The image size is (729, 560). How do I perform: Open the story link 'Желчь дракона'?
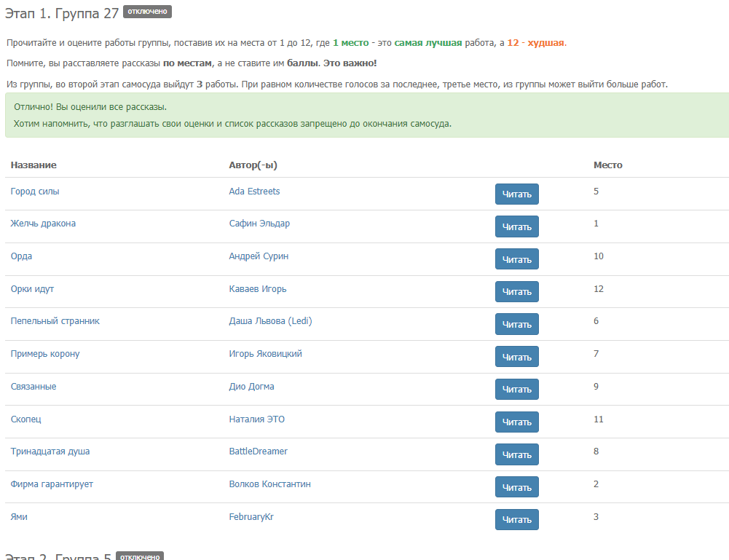43,224
